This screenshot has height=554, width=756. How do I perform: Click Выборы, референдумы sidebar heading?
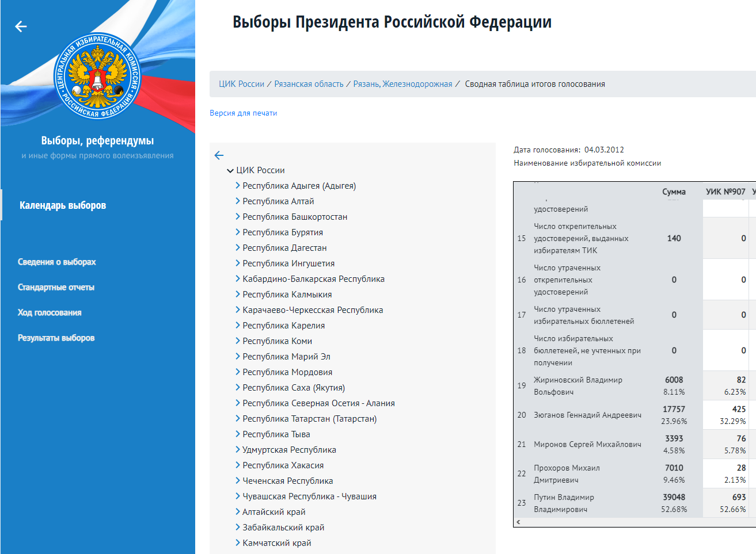(x=97, y=141)
